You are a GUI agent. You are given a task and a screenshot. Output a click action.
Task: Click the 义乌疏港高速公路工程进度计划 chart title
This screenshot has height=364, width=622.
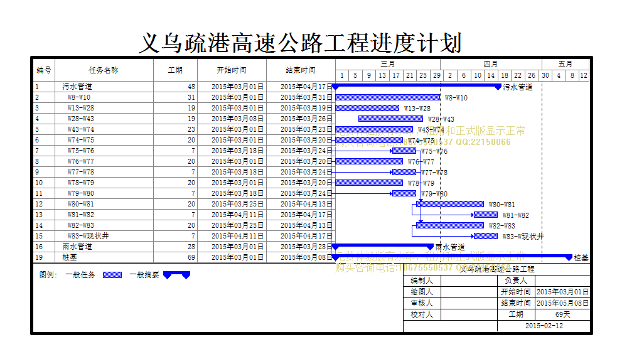pyautogui.click(x=300, y=43)
